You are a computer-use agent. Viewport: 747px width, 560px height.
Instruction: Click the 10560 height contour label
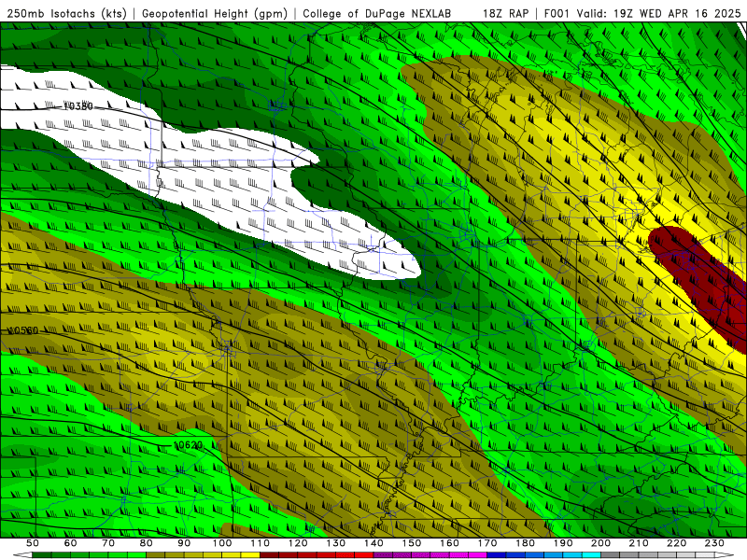click(x=22, y=330)
